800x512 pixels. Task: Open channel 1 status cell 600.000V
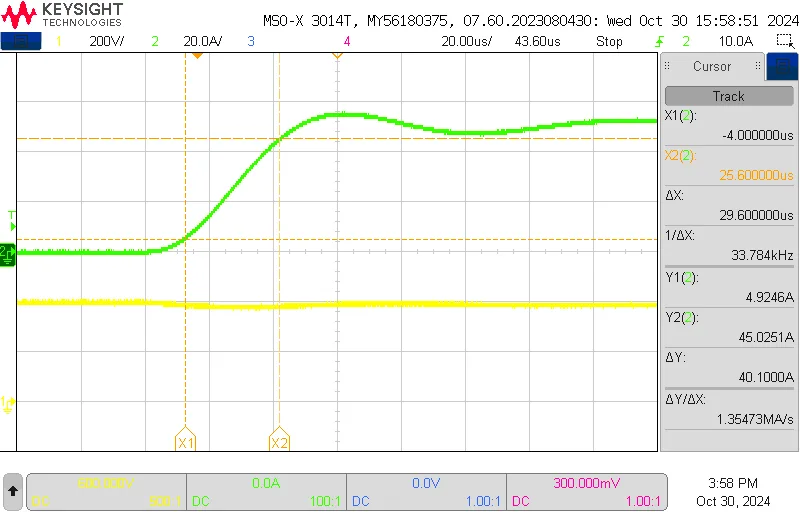(106, 492)
